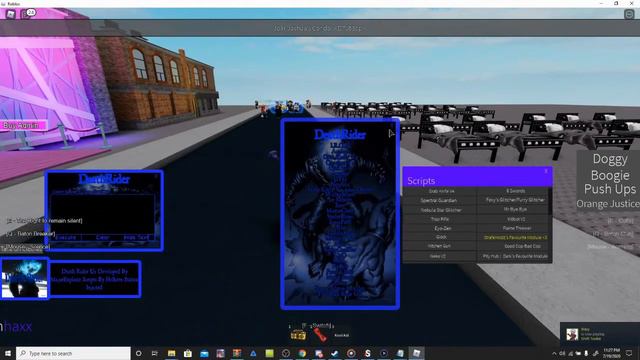
Task: Choose the Push Ups emote
Action: [610, 189]
